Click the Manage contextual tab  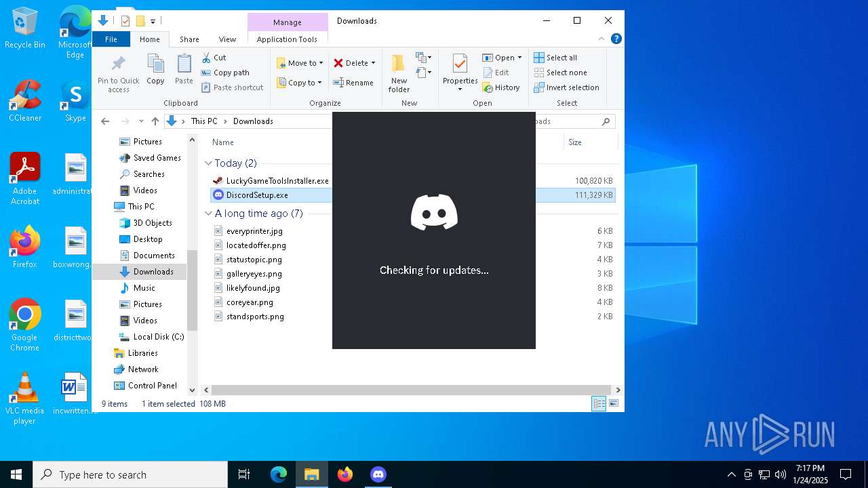click(287, 22)
